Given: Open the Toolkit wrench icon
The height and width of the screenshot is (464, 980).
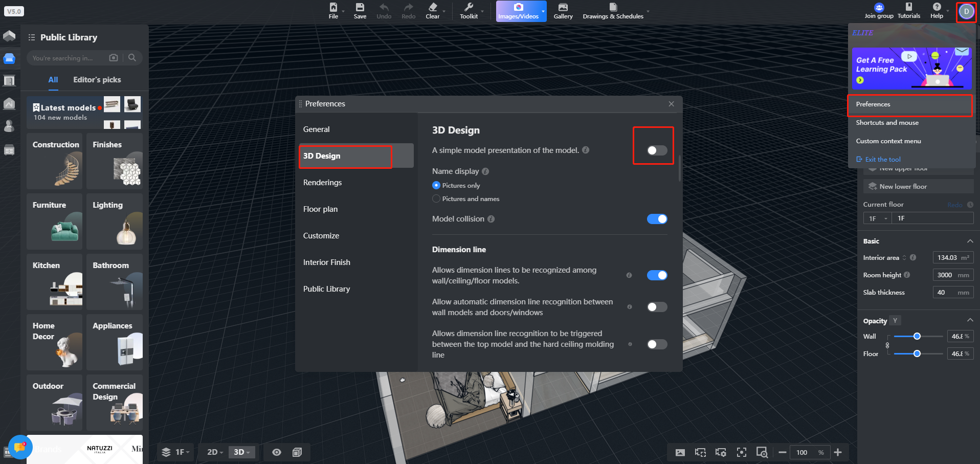Looking at the screenshot, I should 469,7.
